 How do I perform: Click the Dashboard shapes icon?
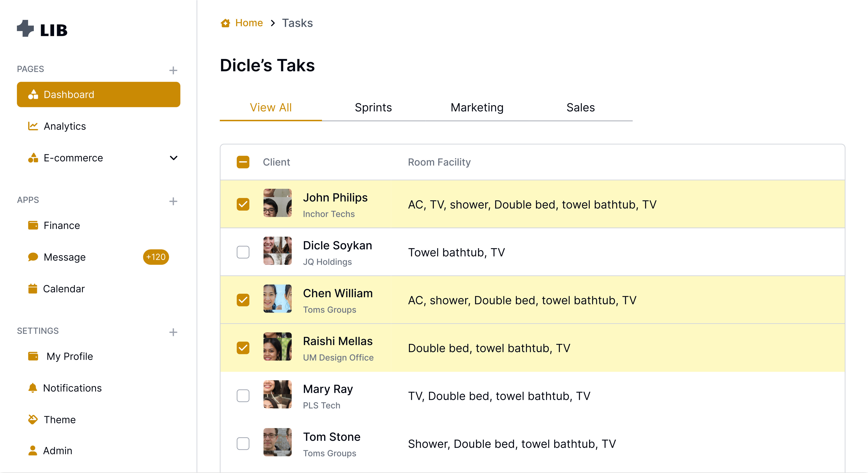(33, 95)
